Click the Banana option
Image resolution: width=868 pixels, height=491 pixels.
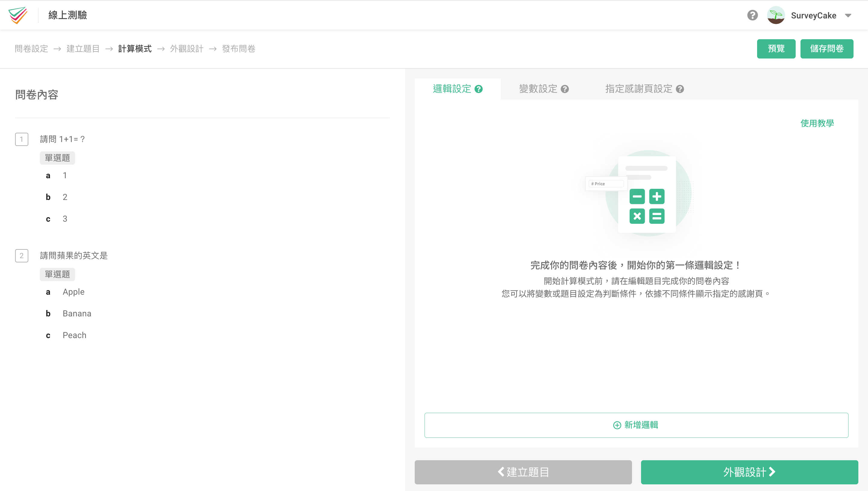tap(77, 314)
